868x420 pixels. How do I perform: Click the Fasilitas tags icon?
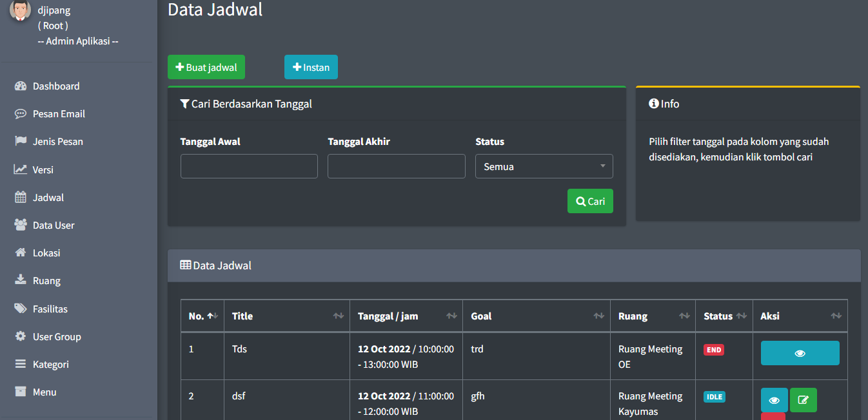21,309
